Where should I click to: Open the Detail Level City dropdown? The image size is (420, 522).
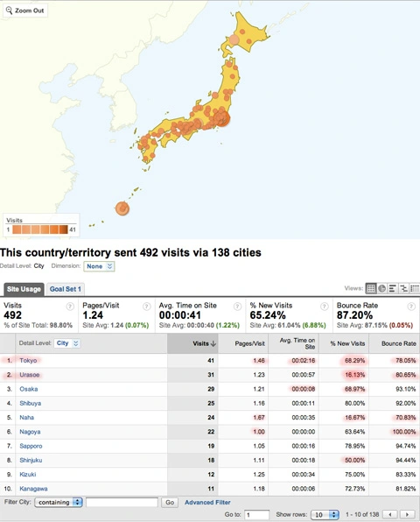point(67,343)
